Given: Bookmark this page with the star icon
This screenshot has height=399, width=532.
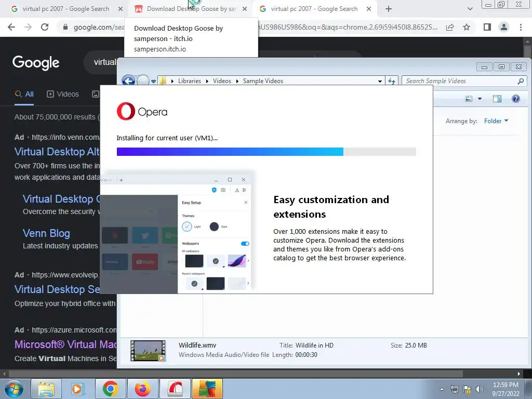Looking at the screenshot, I should (x=467, y=27).
